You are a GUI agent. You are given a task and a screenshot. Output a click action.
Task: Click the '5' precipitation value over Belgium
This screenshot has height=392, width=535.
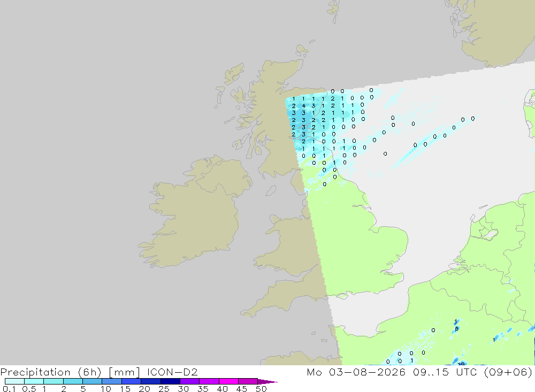click(456, 329)
